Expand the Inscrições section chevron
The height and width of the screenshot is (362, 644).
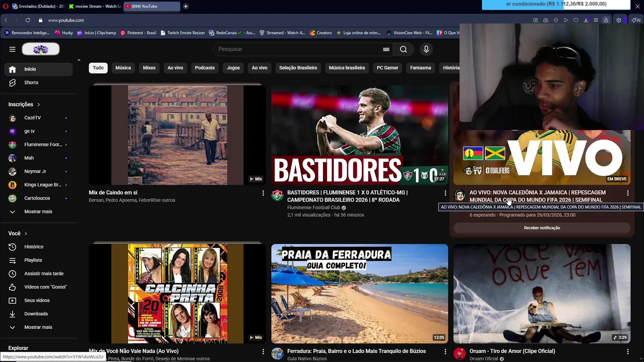tap(38, 105)
